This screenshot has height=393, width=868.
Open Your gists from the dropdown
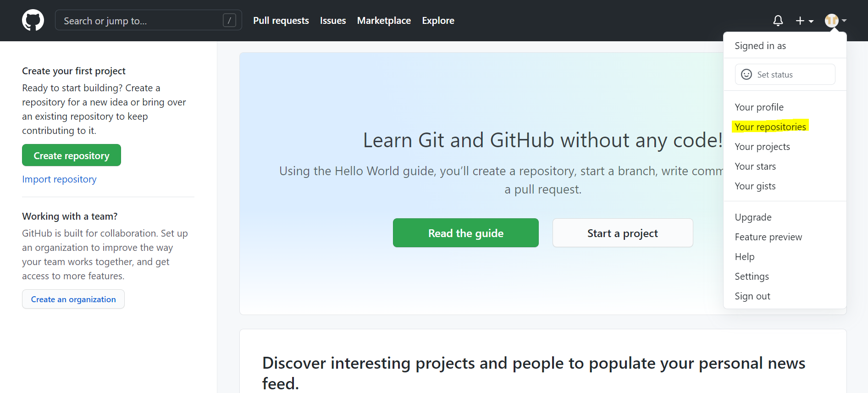(755, 186)
